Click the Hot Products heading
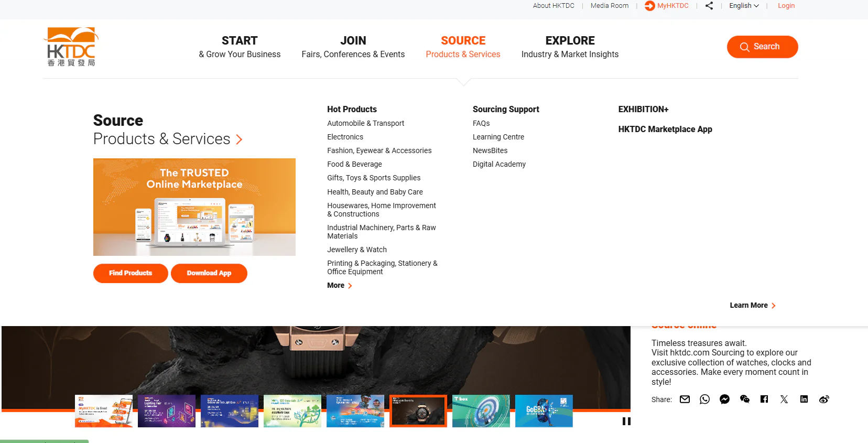 352,109
